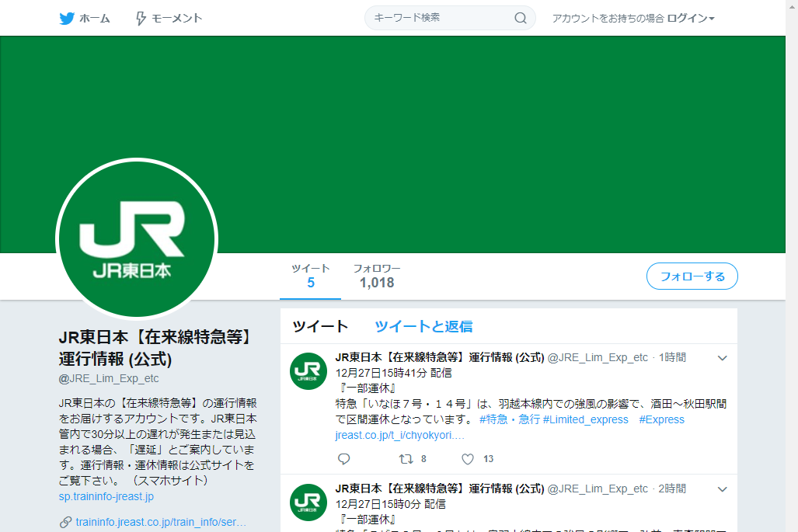798x532 pixels.
Task: Select the フォロワー 1,018 tab
Action: 377,276
